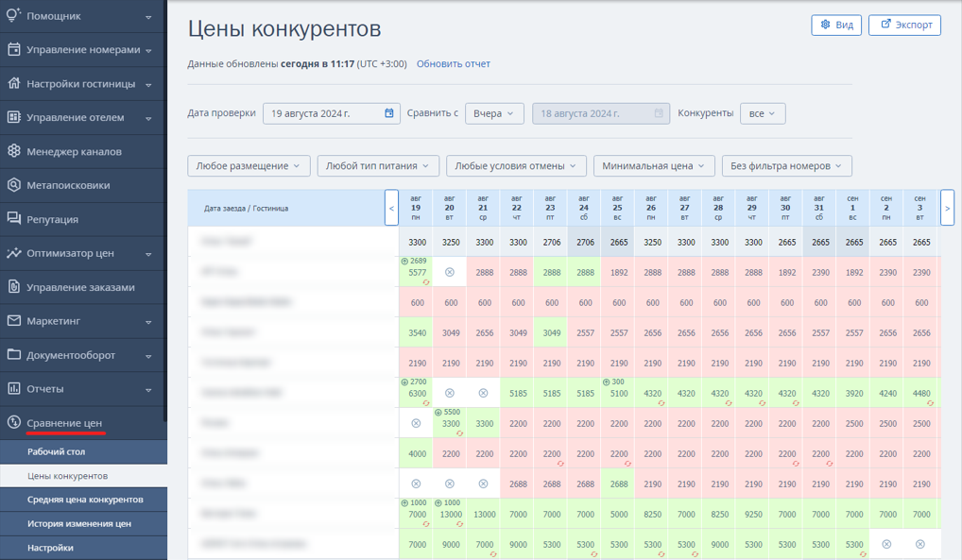The width and height of the screenshot is (962, 560).
Task: Click Обновить отчет link
Action: pyautogui.click(x=454, y=64)
